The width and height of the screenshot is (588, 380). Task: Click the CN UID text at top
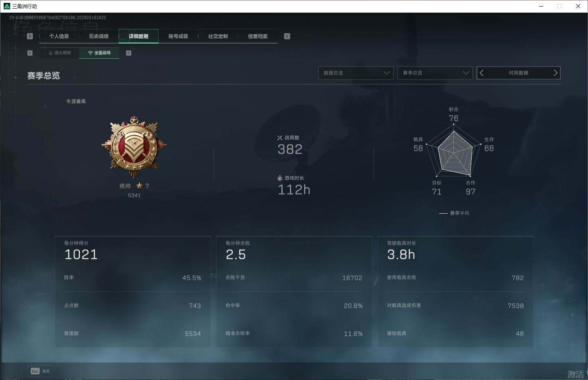(x=58, y=18)
